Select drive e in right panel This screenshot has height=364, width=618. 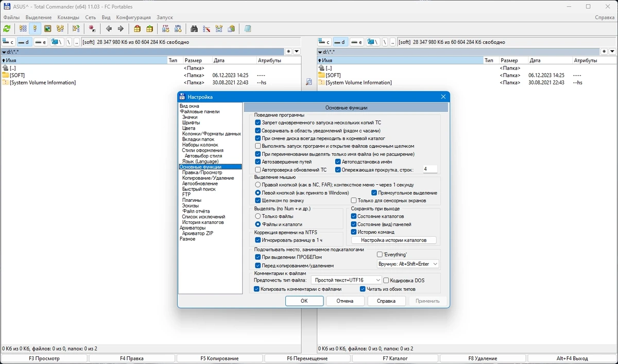click(357, 42)
